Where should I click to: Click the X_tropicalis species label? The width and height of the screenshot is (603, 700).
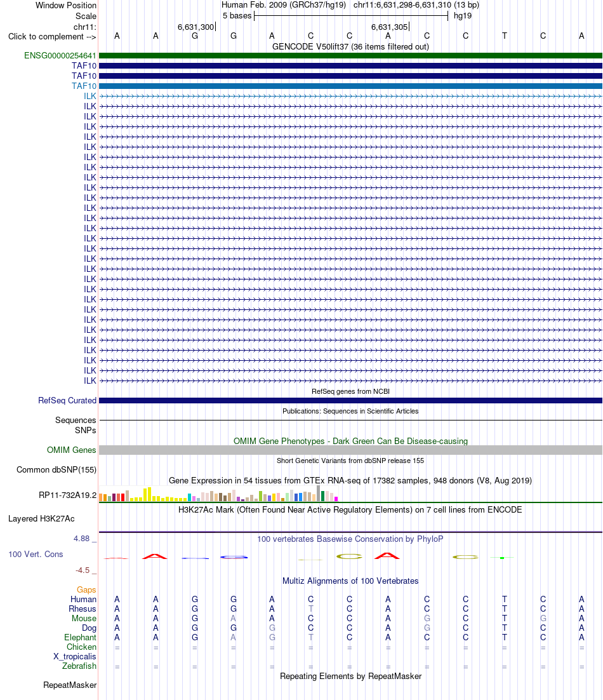click(74, 656)
